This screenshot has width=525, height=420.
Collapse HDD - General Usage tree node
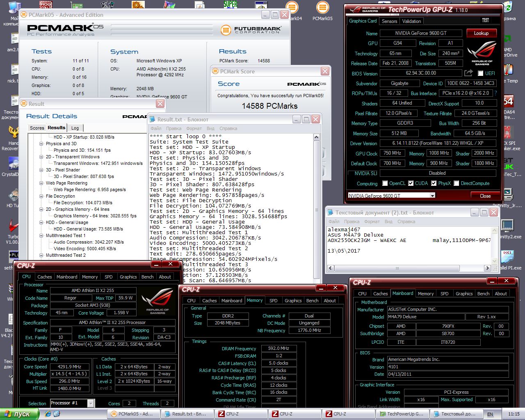tap(41, 222)
